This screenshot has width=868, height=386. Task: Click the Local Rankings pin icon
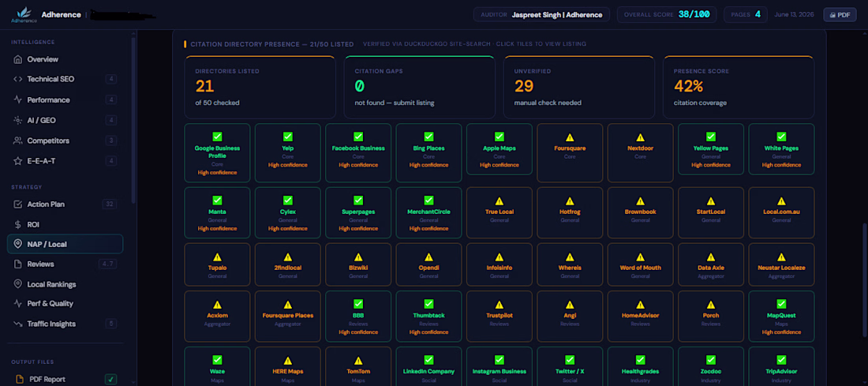17,284
